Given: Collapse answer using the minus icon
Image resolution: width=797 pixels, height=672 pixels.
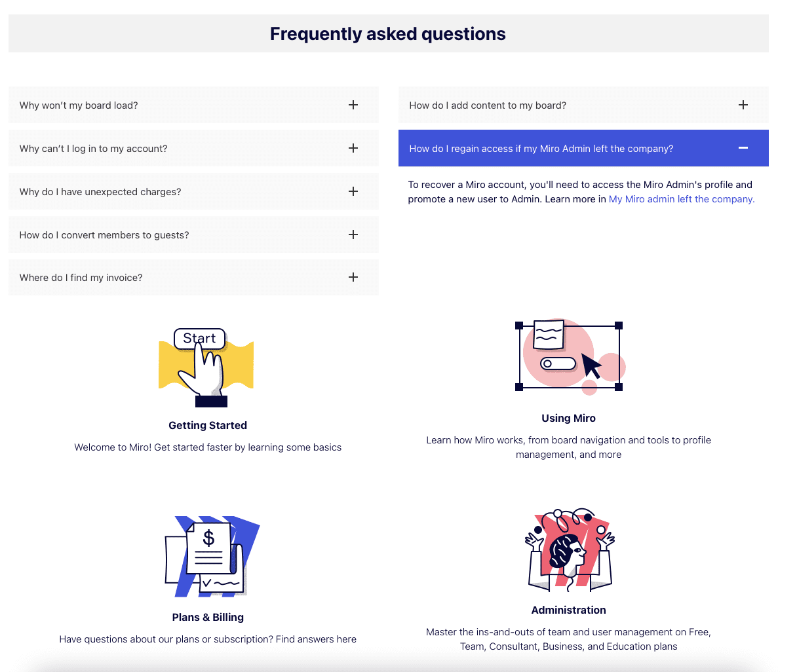Looking at the screenshot, I should click(x=743, y=148).
